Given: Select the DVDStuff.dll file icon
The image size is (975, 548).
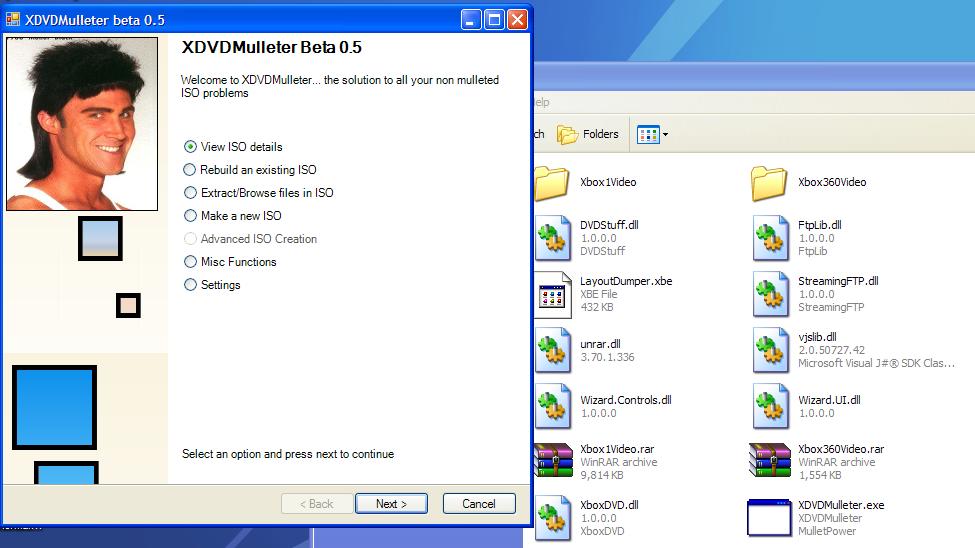Looking at the screenshot, I should pyautogui.click(x=552, y=238).
